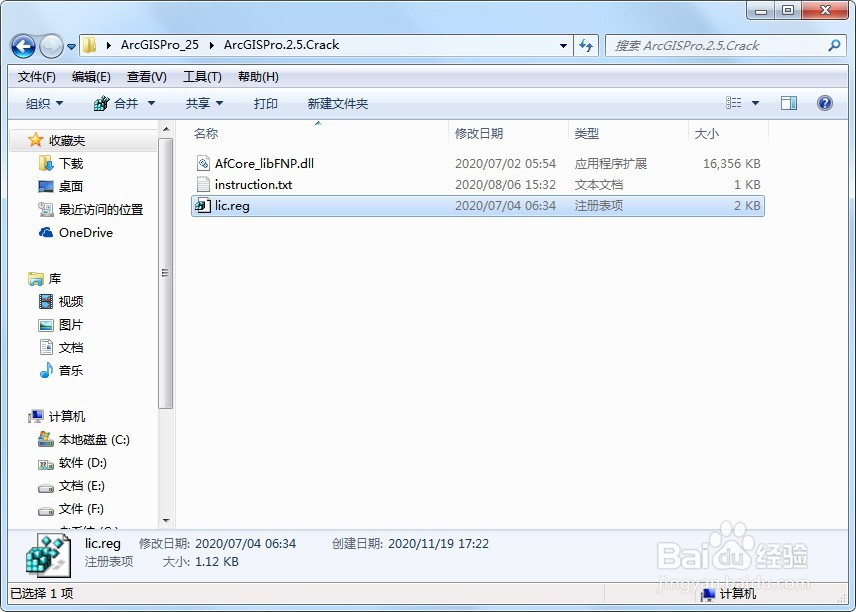Click the 计算机 icon in status bar
Viewport: 856px width, 612px height.
[x=708, y=594]
